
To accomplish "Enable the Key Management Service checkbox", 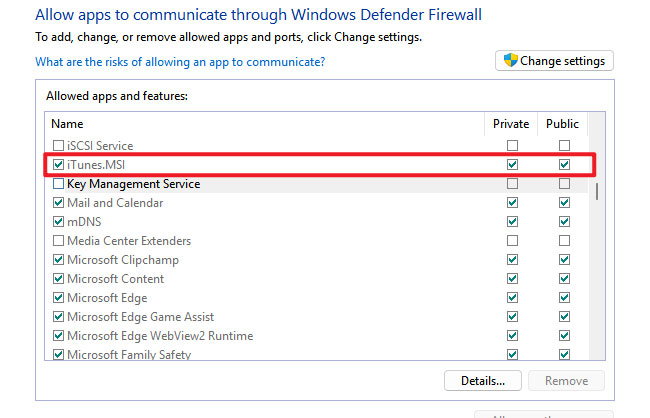I will pos(59,184).
